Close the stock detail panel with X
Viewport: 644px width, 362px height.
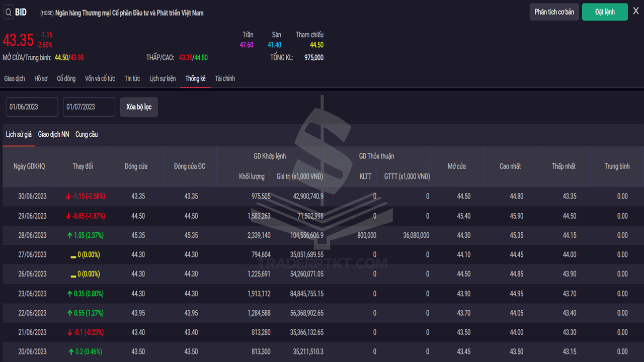click(x=636, y=11)
